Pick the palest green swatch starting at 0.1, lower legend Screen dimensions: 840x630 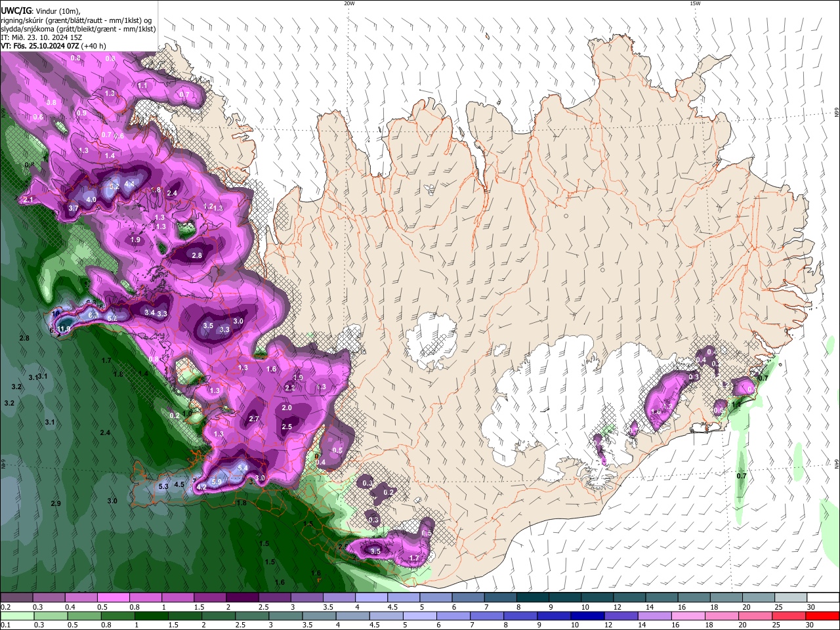tap(16, 616)
